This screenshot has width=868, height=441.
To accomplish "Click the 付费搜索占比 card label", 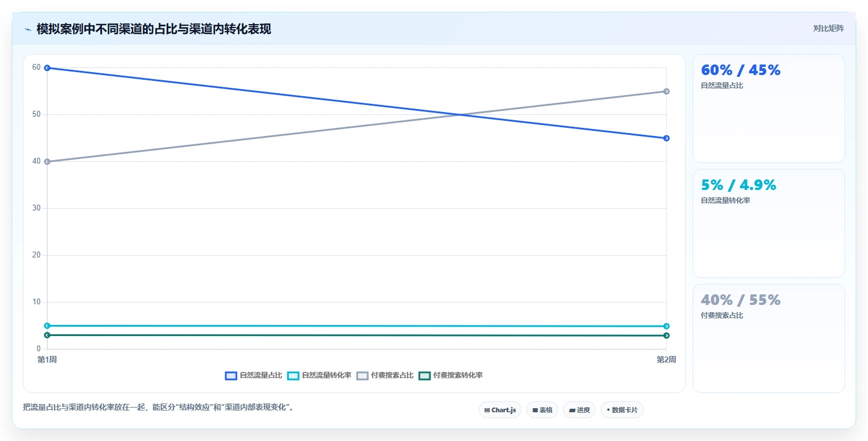I will click(x=722, y=316).
